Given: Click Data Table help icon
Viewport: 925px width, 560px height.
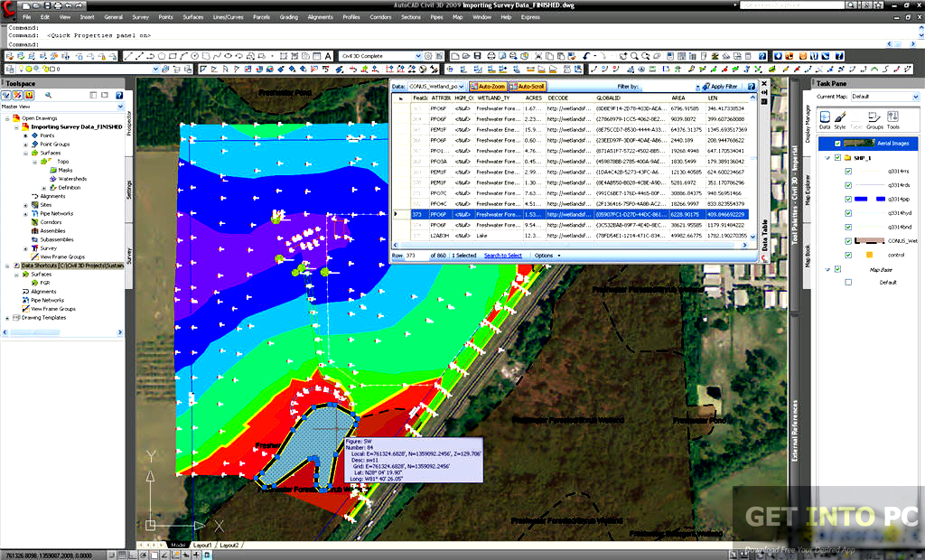Looking at the screenshot, I should (x=751, y=86).
